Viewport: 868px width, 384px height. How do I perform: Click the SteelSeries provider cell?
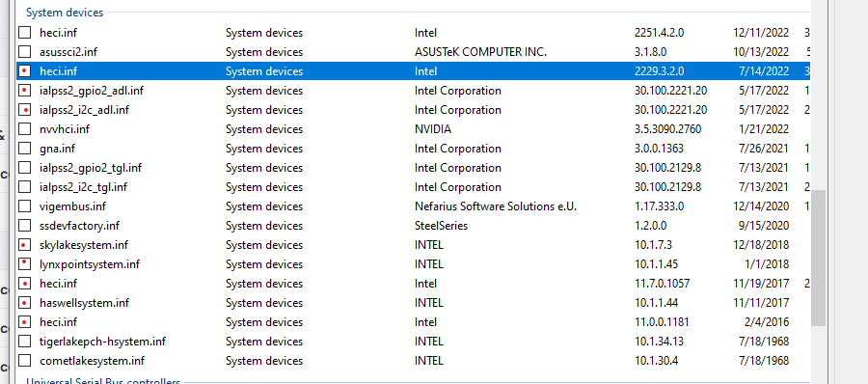click(x=441, y=226)
